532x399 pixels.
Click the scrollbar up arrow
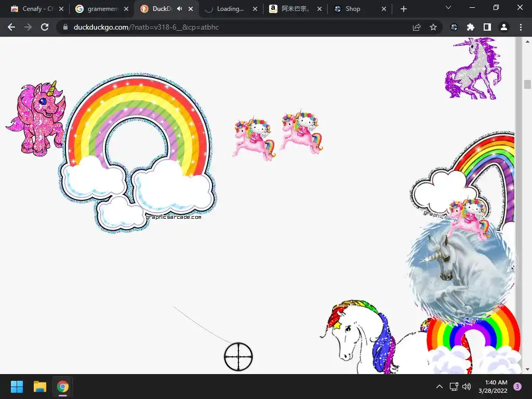click(x=527, y=42)
